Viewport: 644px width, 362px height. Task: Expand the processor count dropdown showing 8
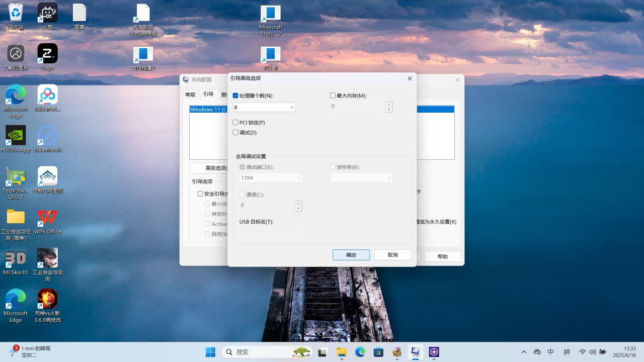(292, 107)
